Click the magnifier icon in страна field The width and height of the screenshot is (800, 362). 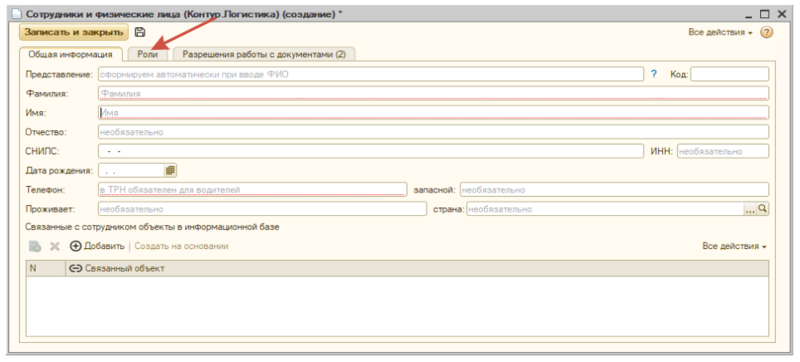(x=763, y=209)
